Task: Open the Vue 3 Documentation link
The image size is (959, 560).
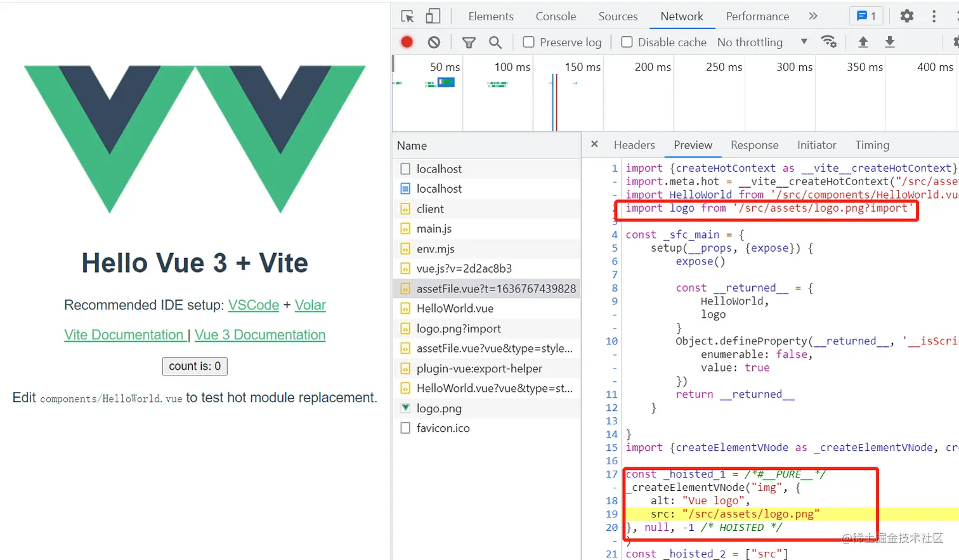Action: [260, 335]
